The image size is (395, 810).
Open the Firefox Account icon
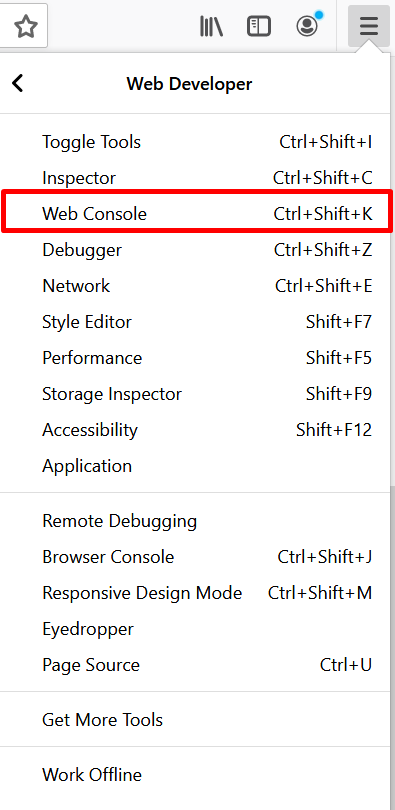click(307, 26)
